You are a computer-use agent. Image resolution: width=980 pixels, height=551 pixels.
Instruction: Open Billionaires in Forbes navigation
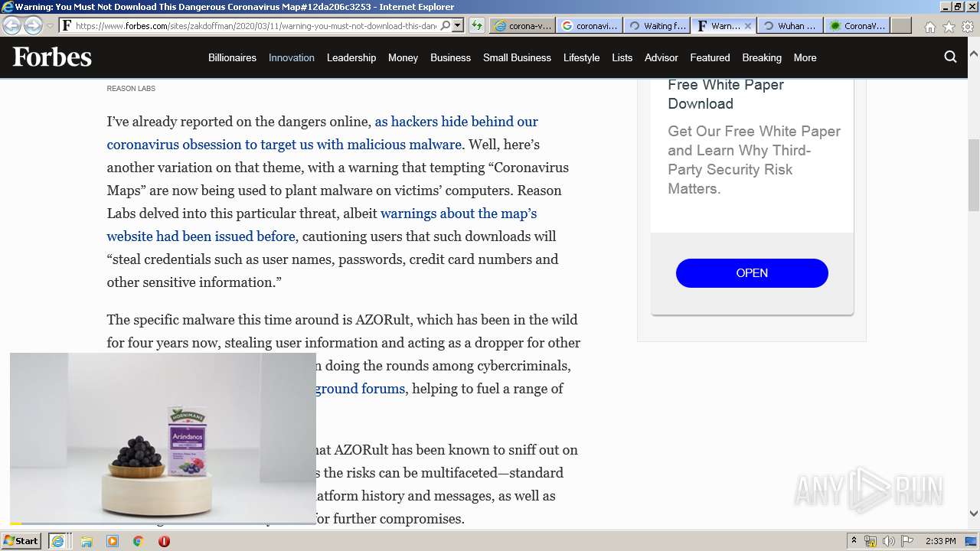coord(232,57)
